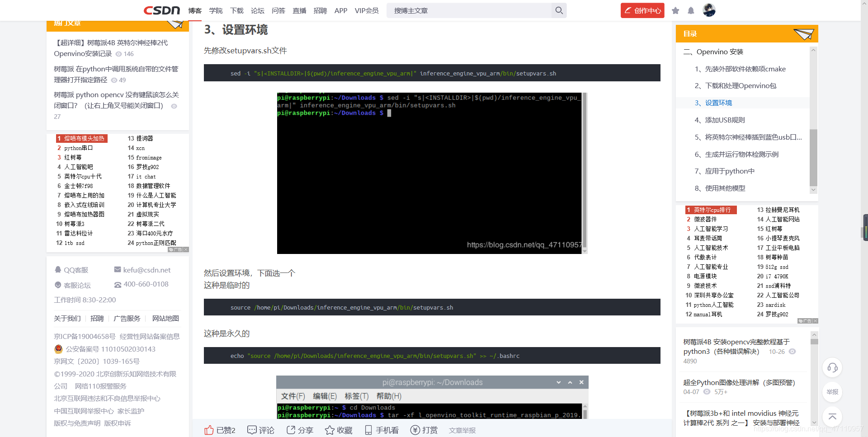The height and width of the screenshot is (437, 868).
Task: Open article 树莓派 在python中调用系统自带的文件管理器
Action: tap(116, 74)
